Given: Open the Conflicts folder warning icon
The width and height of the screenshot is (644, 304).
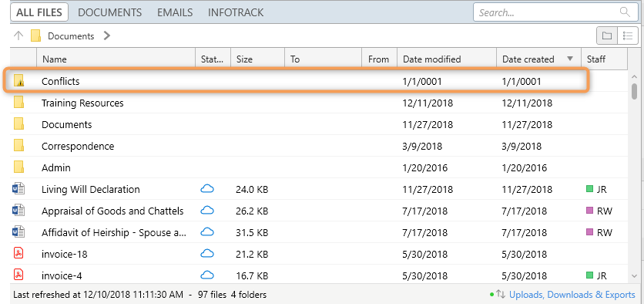Looking at the screenshot, I should pyautogui.click(x=18, y=80).
